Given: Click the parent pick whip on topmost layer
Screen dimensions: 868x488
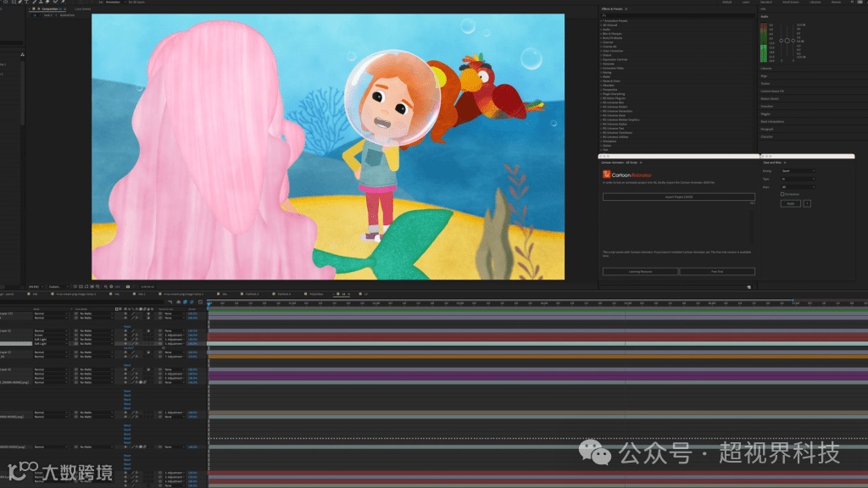Looking at the screenshot, I should pyautogui.click(x=160, y=313).
